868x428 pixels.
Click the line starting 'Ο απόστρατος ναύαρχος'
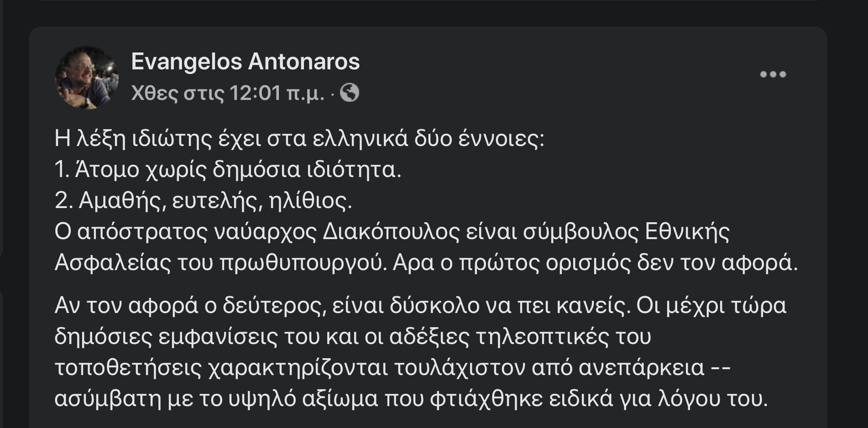click(392, 232)
